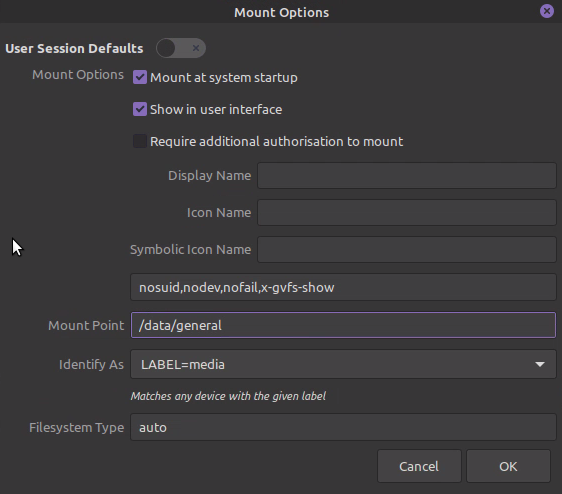Image resolution: width=562 pixels, height=494 pixels.
Task: Enable Require additional authorisation to mount
Action: click(x=140, y=141)
